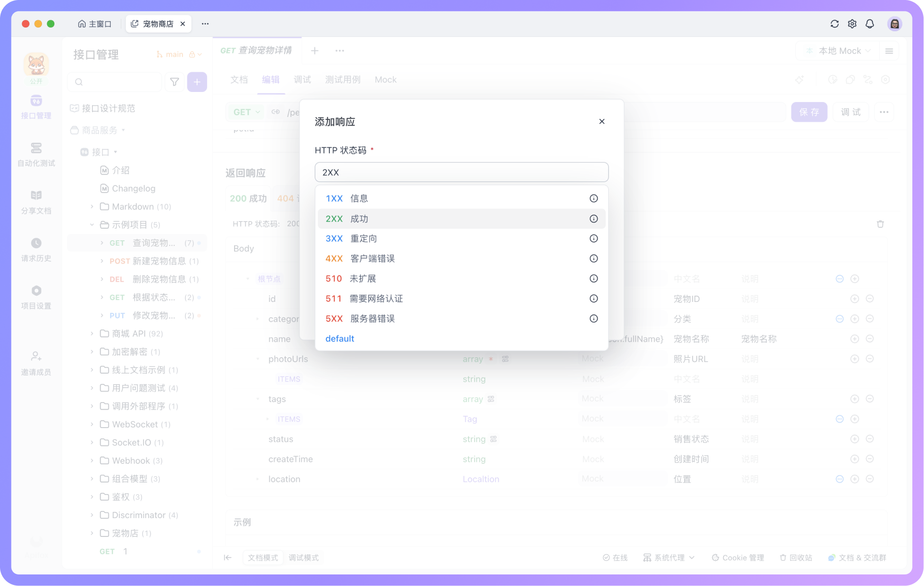Click the HTTP 状态码 input showing 2XX

461,172
